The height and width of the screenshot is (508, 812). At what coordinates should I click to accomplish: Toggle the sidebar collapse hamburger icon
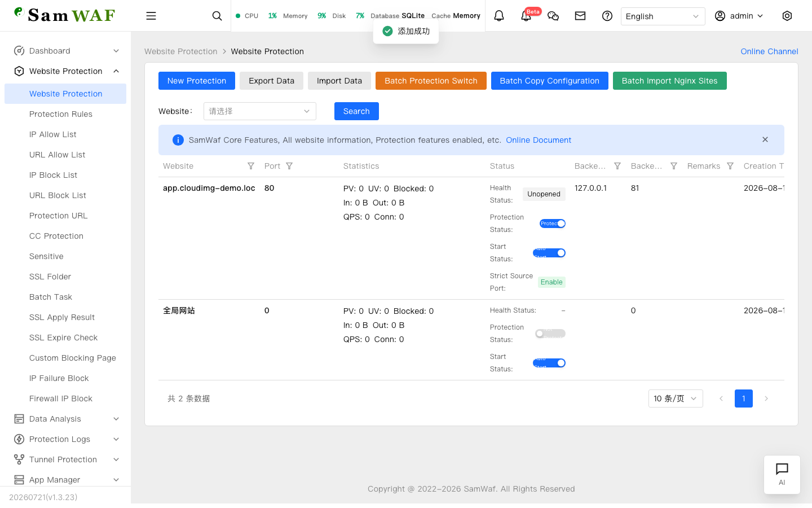(x=151, y=16)
